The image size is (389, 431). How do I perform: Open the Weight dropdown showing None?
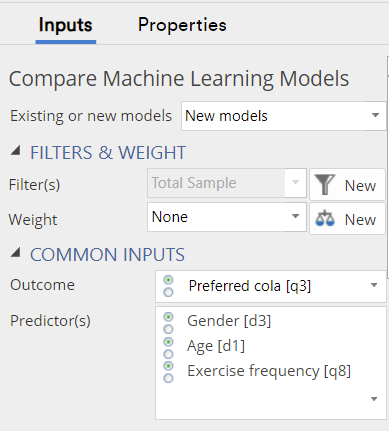(x=227, y=217)
